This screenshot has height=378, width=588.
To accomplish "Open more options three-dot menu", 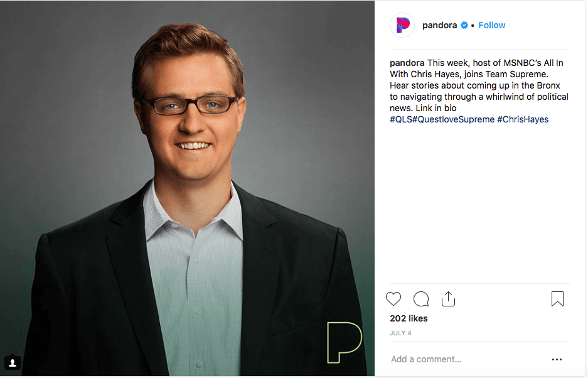I will click(x=557, y=359).
